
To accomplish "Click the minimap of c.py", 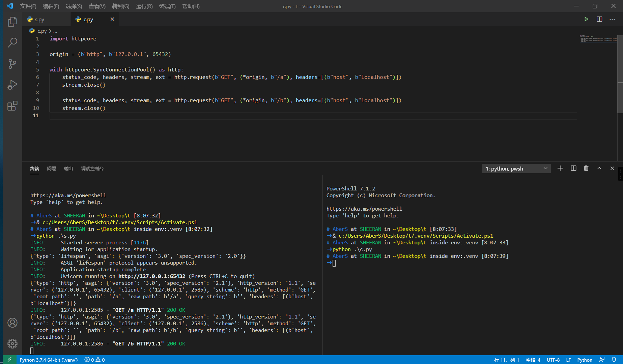I will [x=598, y=38].
